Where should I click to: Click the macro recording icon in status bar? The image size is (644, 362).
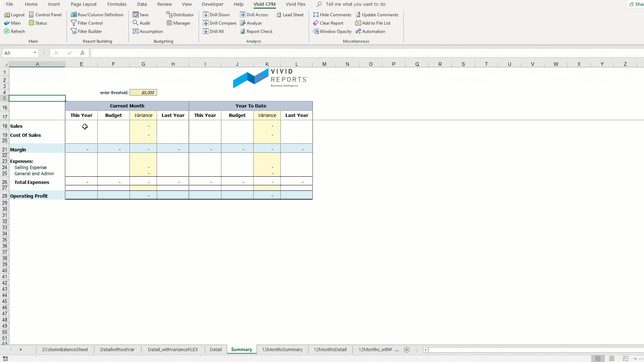(x=5, y=359)
